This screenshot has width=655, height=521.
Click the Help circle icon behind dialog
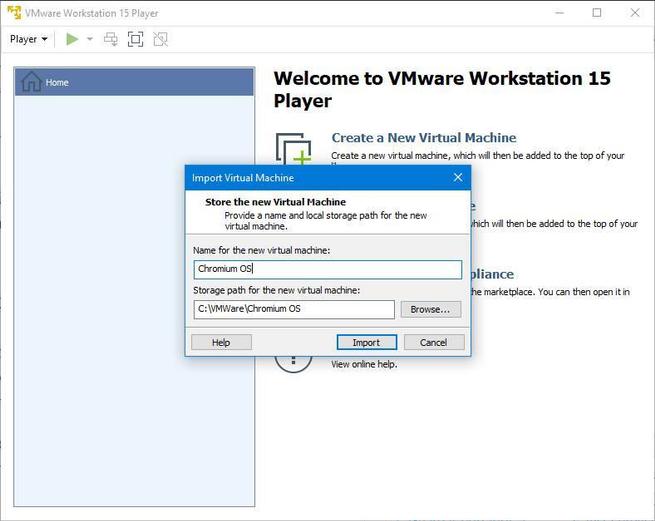(x=293, y=363)
